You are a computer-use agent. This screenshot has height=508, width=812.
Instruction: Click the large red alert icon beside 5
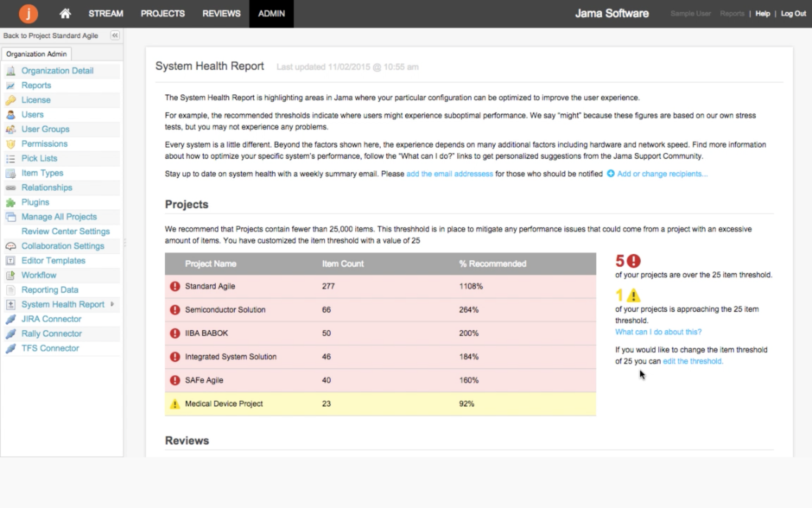tap(634, 261)
